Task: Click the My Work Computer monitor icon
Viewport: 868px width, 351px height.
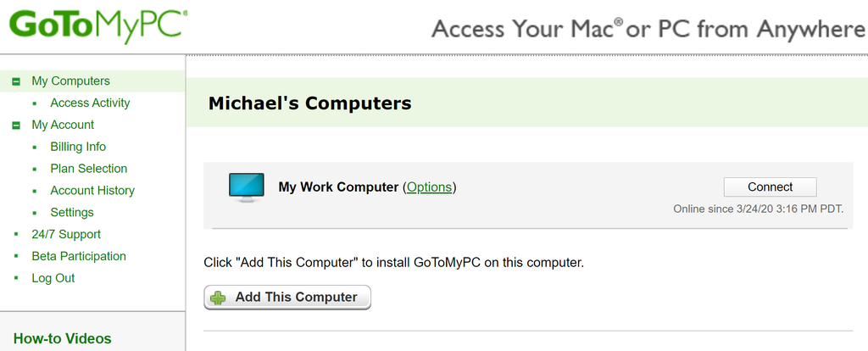Action: (x=247, y=187)
